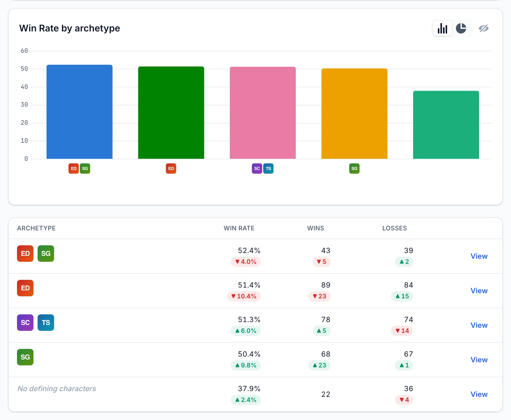Click the 37.9% win rate value

(x=249, y=389)
